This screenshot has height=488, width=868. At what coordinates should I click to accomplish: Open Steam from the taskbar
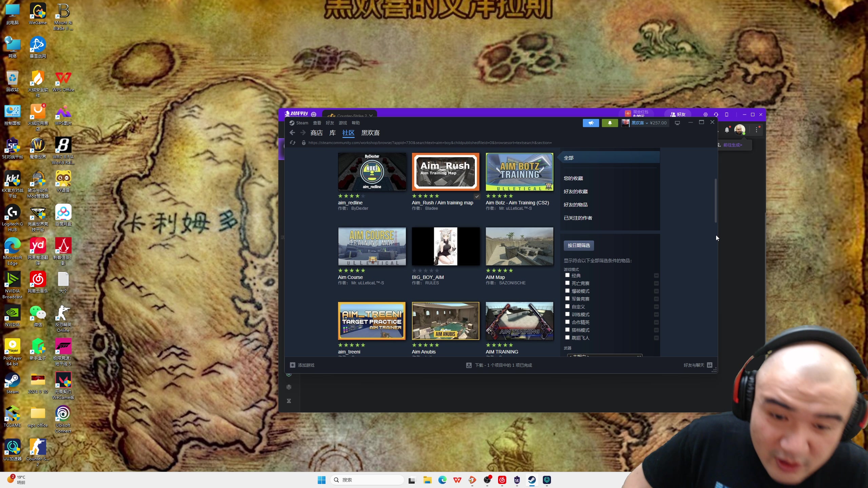coord(532,480)
